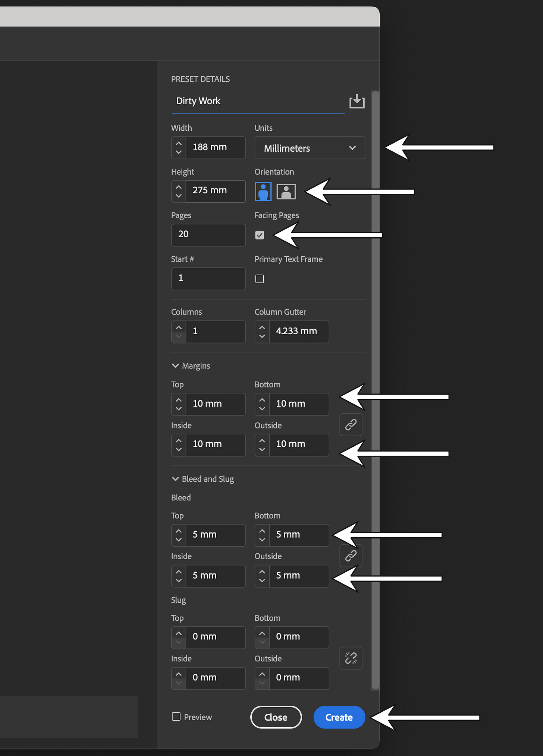Decrease Bleed Bottom with down stepper
This screenshot has height=756, width=543.
click(262, 540)
